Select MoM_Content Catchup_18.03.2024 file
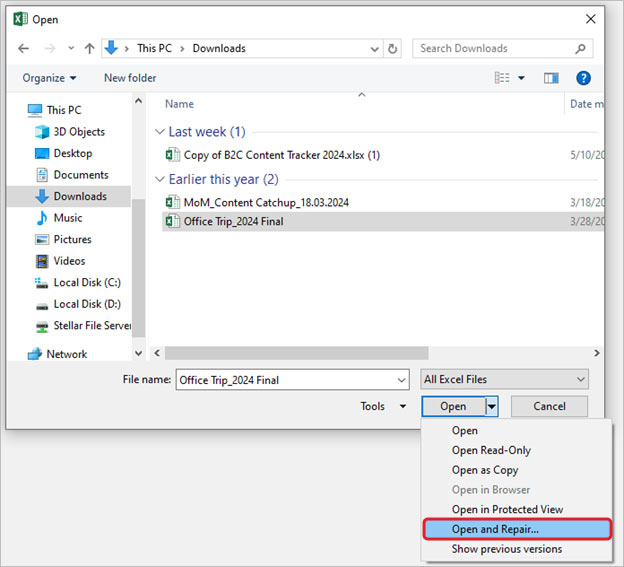 (266, 203)
